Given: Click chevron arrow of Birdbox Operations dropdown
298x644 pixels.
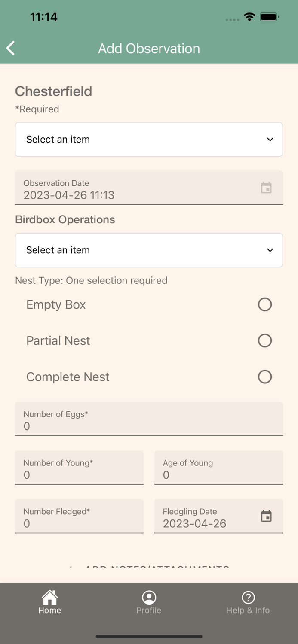Looking at the screenshot, I should (270, 250).
